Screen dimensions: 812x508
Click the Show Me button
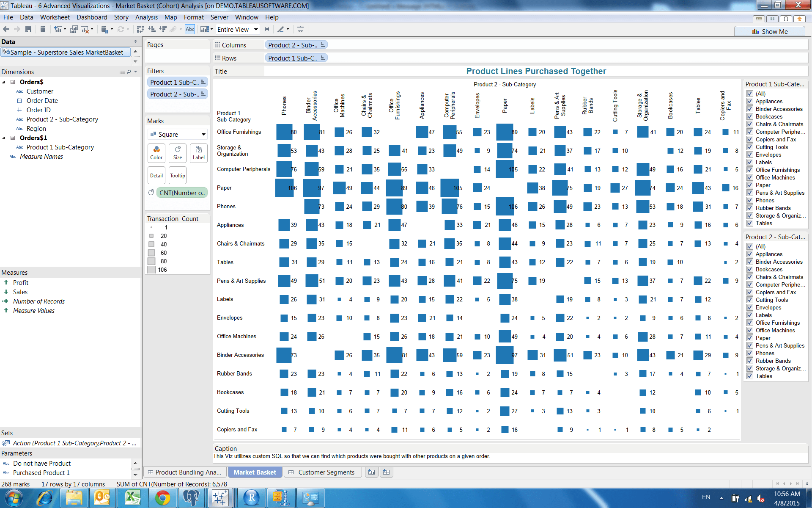point(770,31)
